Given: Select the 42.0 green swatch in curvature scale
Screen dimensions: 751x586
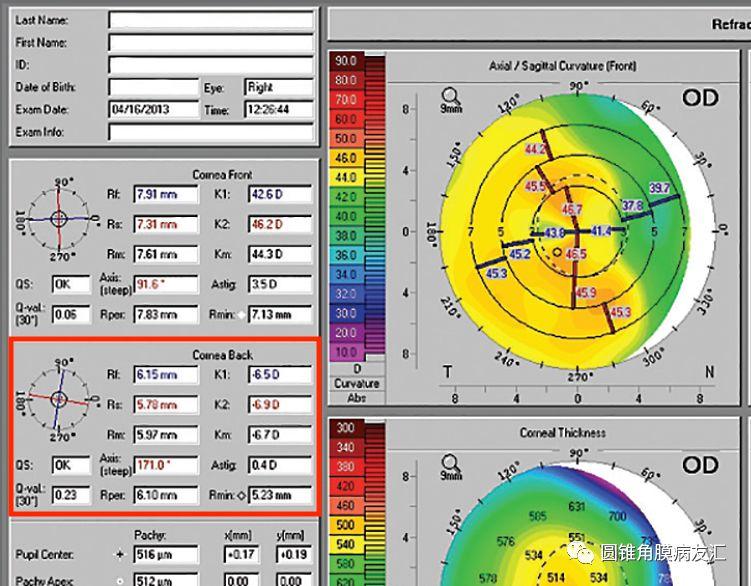Looking at the screenshot, I should (x=347, y=197).
